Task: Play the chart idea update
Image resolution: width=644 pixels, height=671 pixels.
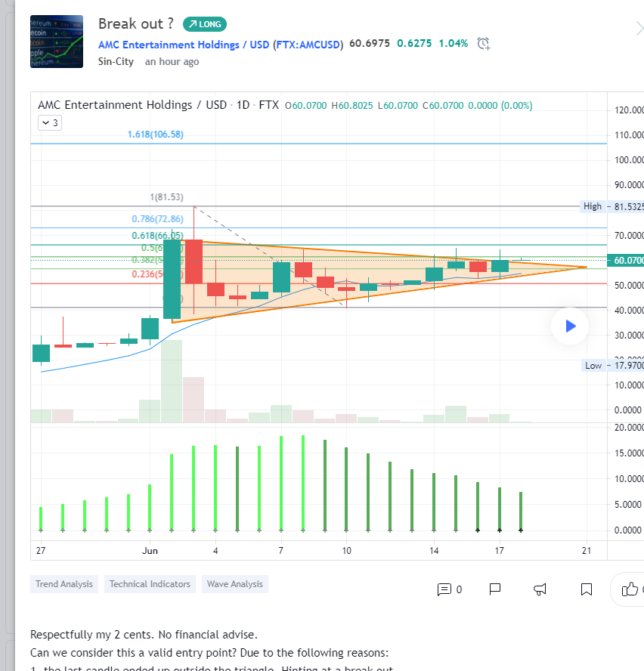Action: click(570, 326)
